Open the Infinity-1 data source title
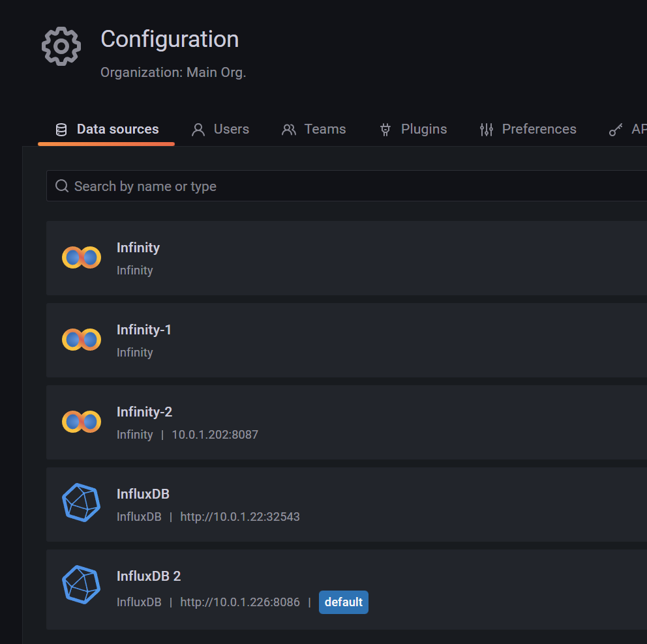This screenshot has height=644, width=647. tap(143, 330)
